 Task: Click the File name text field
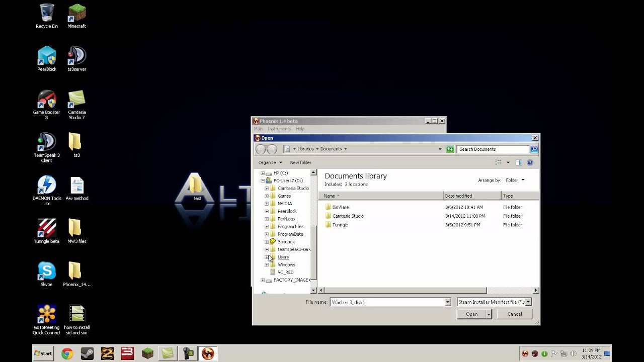point(387,302)
